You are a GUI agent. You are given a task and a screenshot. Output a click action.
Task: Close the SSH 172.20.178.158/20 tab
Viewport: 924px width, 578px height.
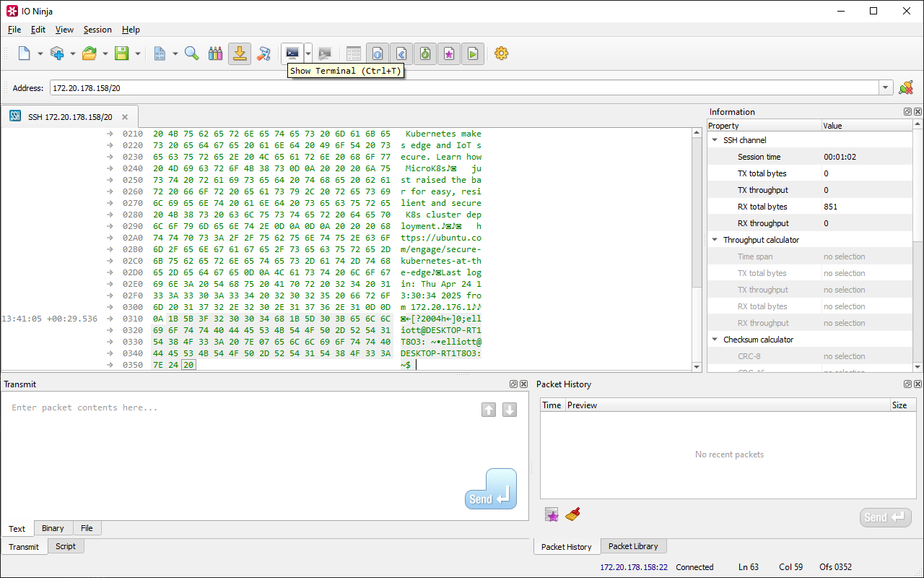[125, 117]
